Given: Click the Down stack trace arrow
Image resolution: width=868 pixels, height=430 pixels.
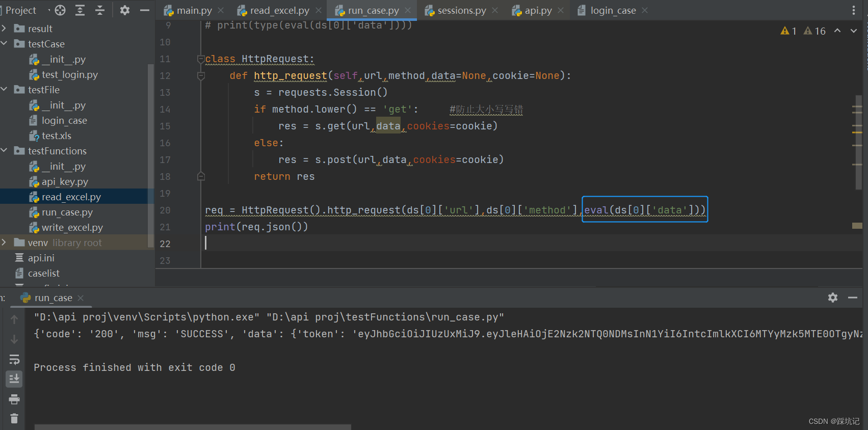Looking at the screenshot, I should point(14,339).
